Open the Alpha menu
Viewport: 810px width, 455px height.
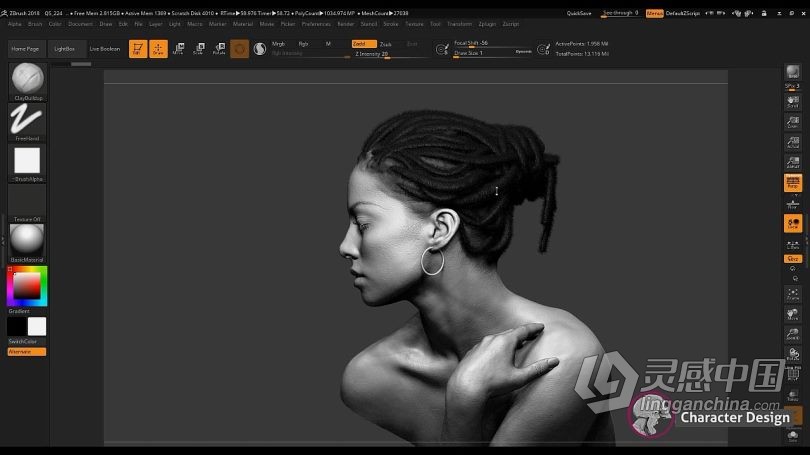pyautogui.click(x=15, y=24)
